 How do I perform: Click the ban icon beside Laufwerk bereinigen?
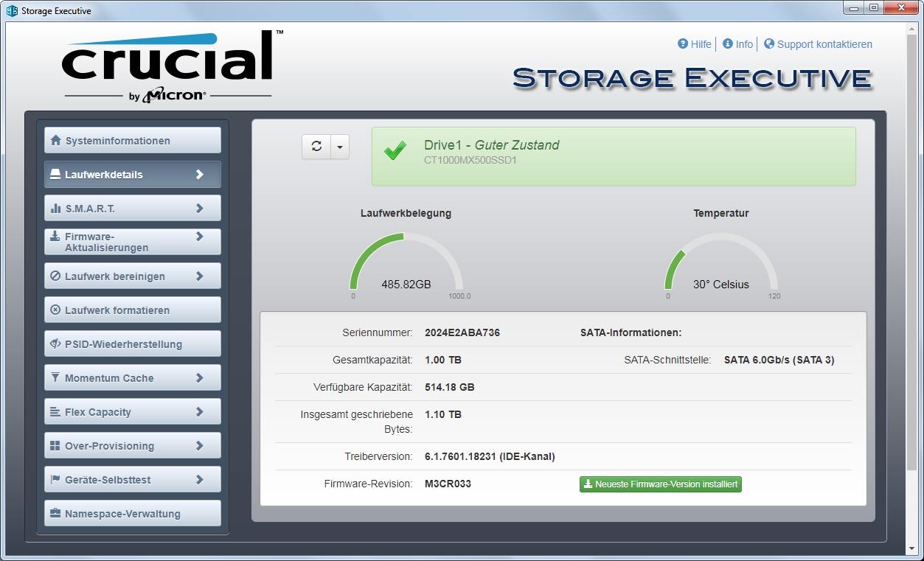pyautogui.click(x=55, y=276)
